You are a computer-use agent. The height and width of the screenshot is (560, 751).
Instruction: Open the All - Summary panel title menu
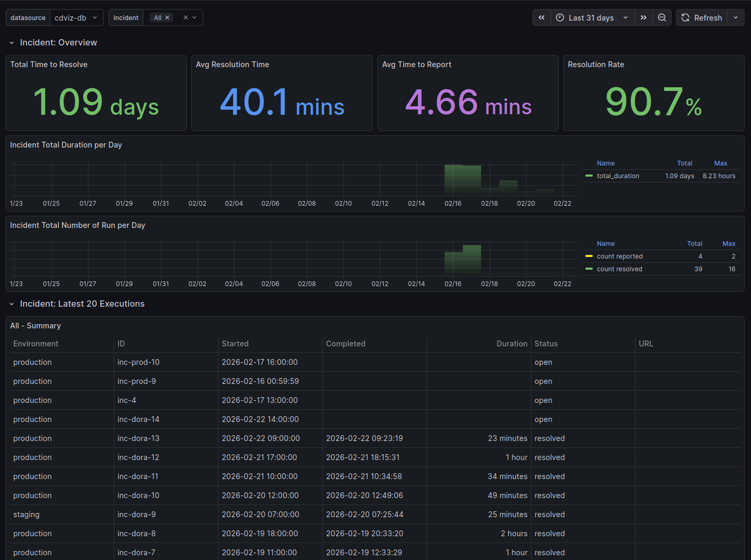pyautogui.click(x=35, y=326)
